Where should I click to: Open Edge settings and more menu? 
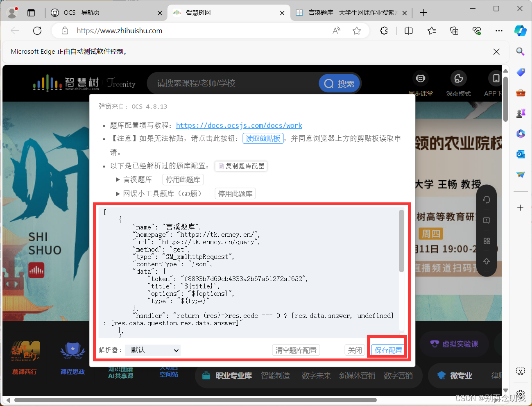[499, 31]
